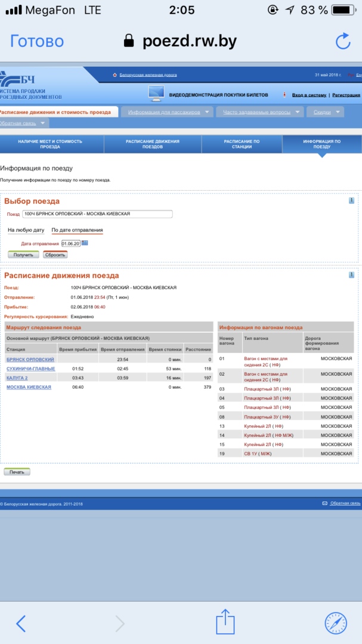Tap the Safari reload icon
Screen dimensions: 362x644
(343, 41)
